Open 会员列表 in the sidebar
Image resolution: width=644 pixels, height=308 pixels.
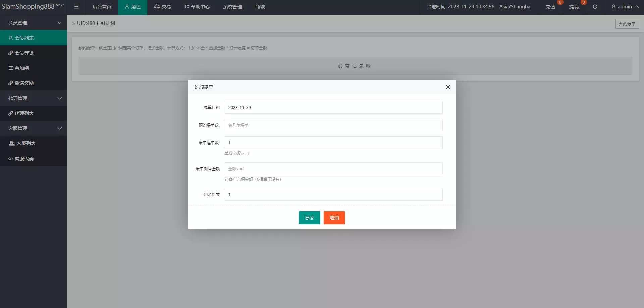click(x=34, y=38)
